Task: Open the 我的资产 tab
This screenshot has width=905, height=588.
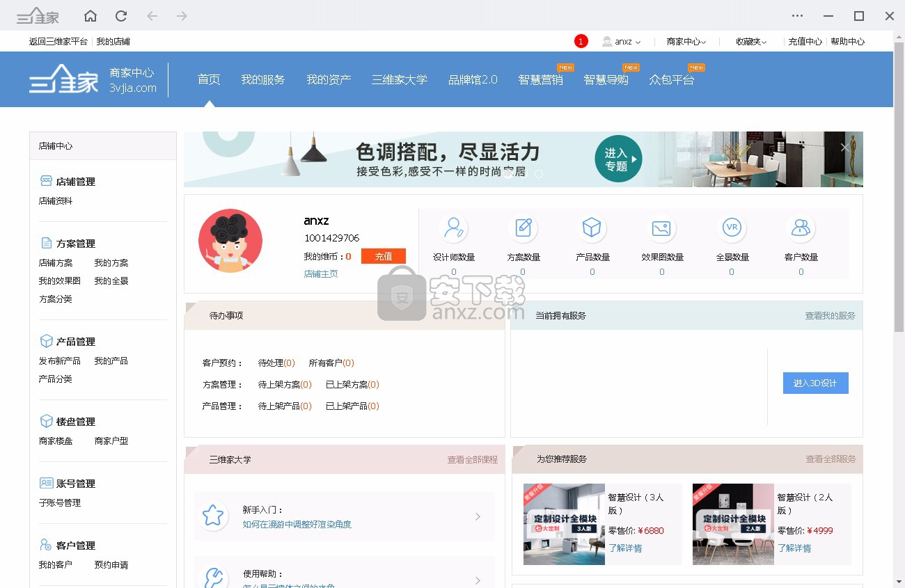Action: coord(329,79)
